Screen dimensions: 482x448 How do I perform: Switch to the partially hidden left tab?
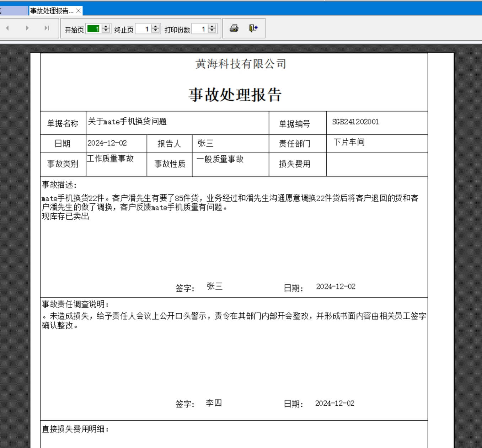tap(14, 11)
